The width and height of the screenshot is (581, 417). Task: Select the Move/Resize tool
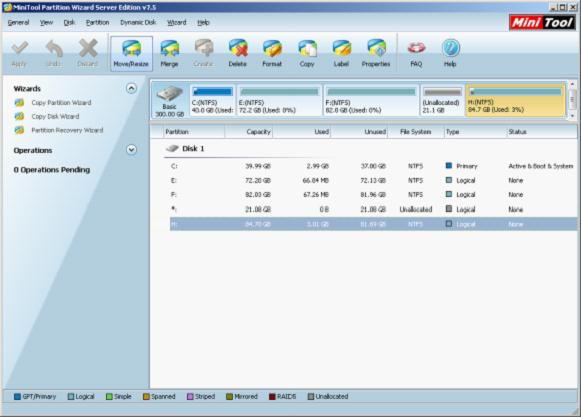pyautogui.click(x=131, y=53)
